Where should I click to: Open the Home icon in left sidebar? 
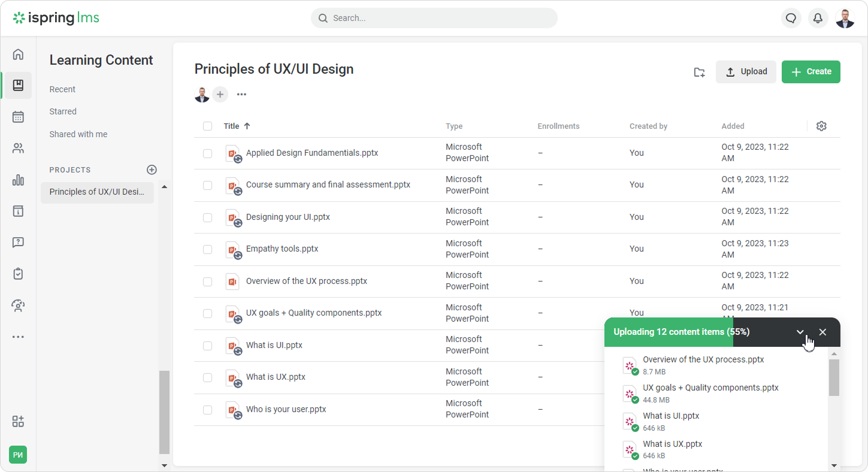[18, 55]
